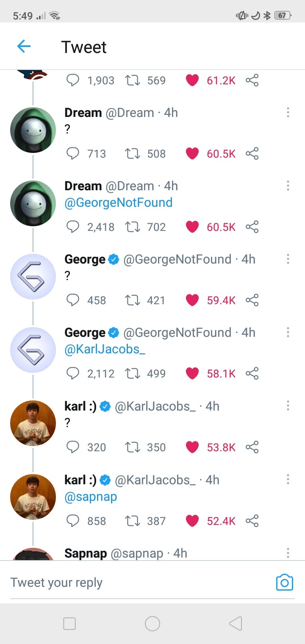Share karl's "?" tweet
This screenshot has height=644, width=305.
tap(252, 447)
